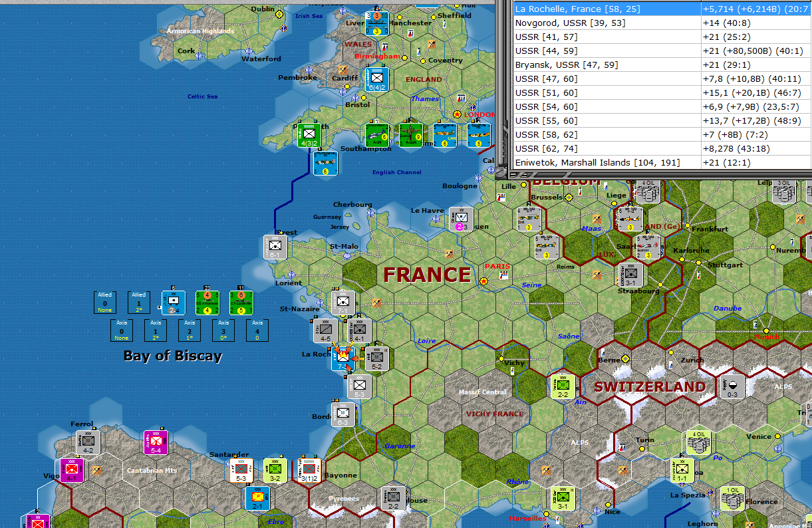Viewport: 812px width, 528px height.
Task: Select the A-24 Dauntless aircraft counter
Action: [x=377, y=135]
